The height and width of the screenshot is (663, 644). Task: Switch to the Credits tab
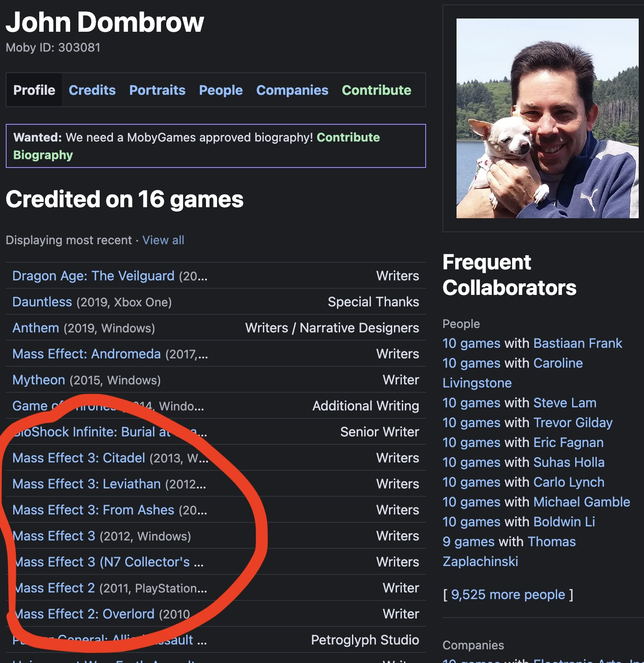(x=92, y=90)
